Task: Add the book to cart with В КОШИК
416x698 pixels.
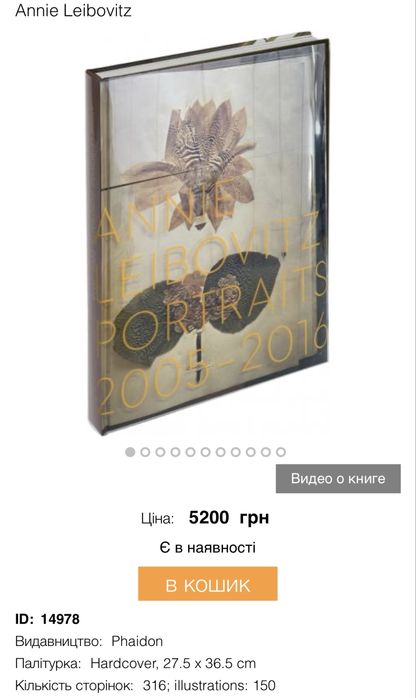Action: 208,584
